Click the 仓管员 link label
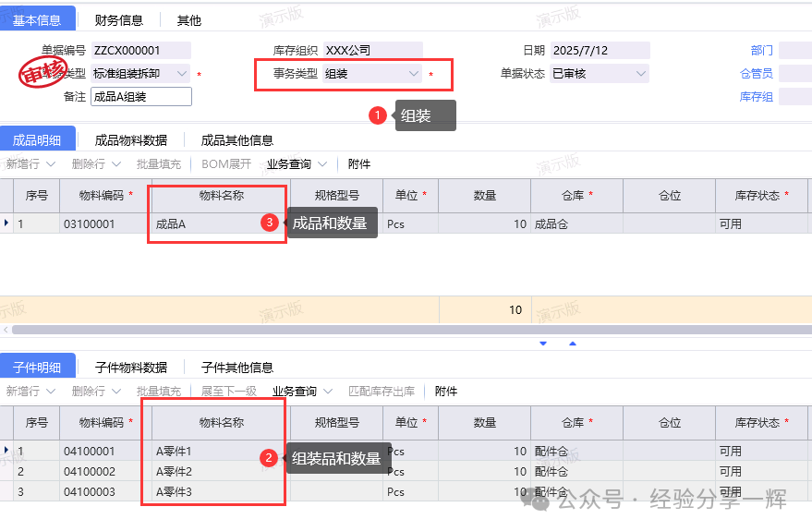This screenshot has height=531, width=812. click(x=756, y=74)
